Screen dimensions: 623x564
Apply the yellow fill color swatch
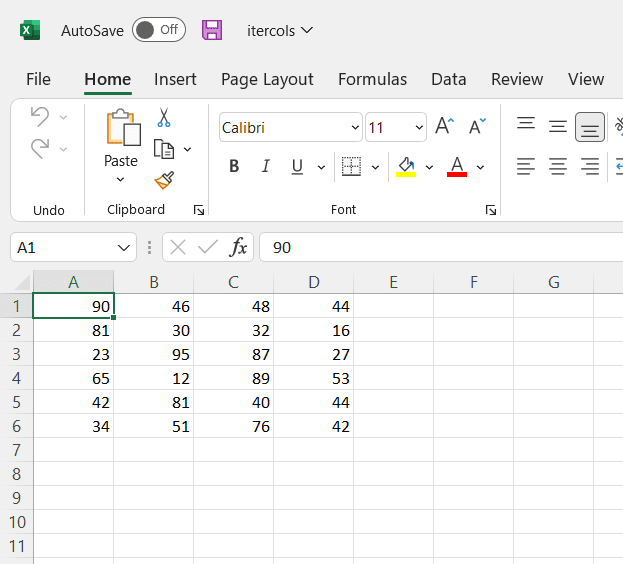[x=406, y=166]
